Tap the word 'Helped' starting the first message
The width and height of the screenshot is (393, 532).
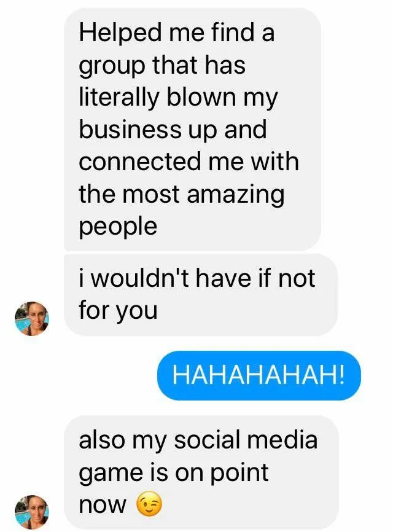(x=120, y=33)
